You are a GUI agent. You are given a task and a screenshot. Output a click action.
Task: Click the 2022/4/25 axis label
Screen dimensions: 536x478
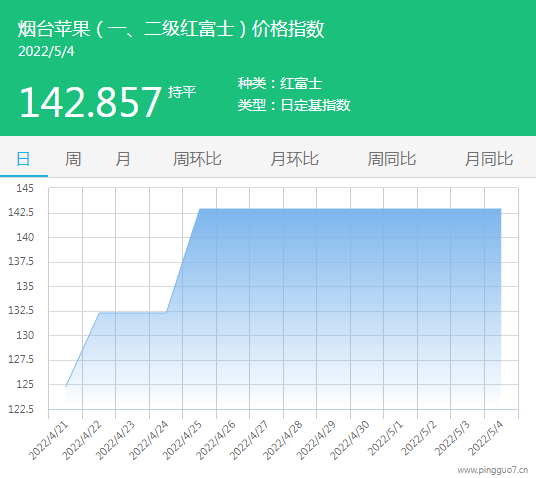(182, 440)
